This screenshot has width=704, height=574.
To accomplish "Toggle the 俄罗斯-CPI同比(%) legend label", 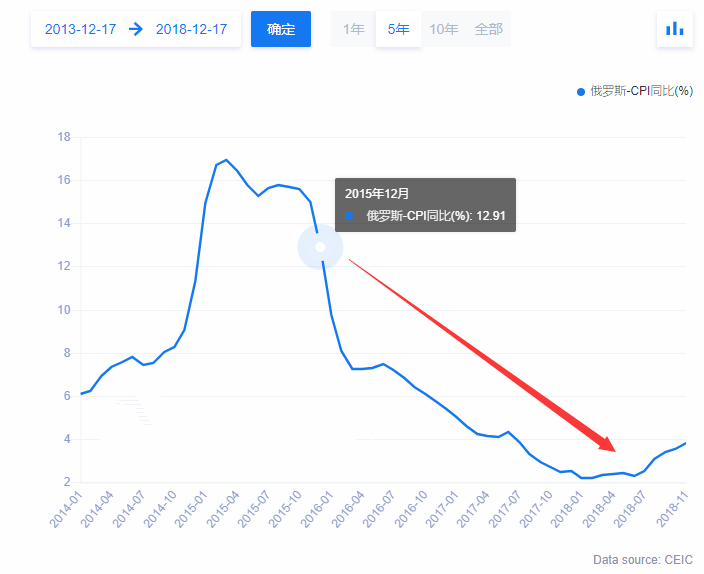I will coord(641,92).
